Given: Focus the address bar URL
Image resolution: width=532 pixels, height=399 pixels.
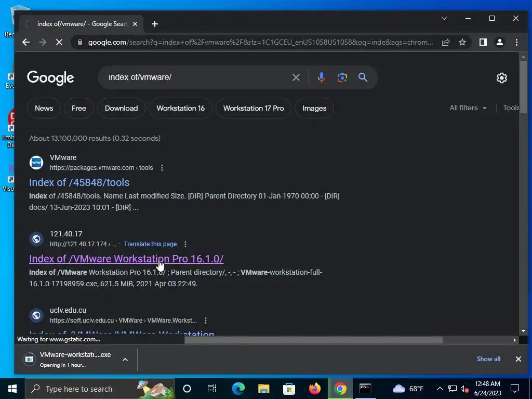Looking at the screenshot, I should (260, 42).
